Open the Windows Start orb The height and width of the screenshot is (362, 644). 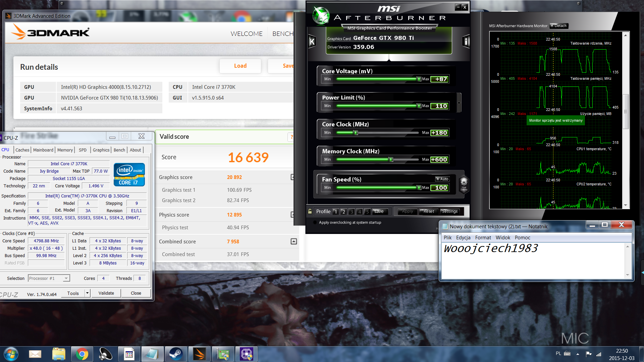pos(11,354)
